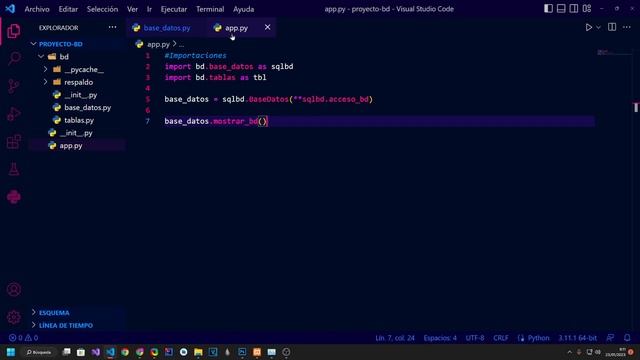Open Microsoft Store from the taskbar
The image size is (640, 360).
pos(81,352)
